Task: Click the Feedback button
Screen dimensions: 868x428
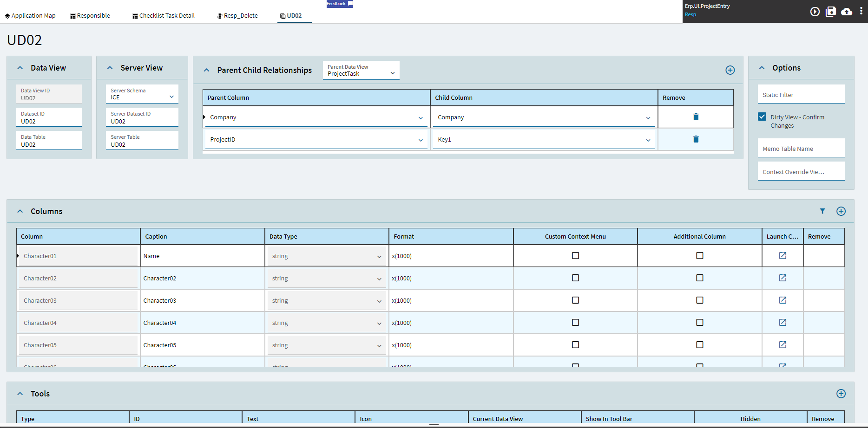Action: point(339,4)
